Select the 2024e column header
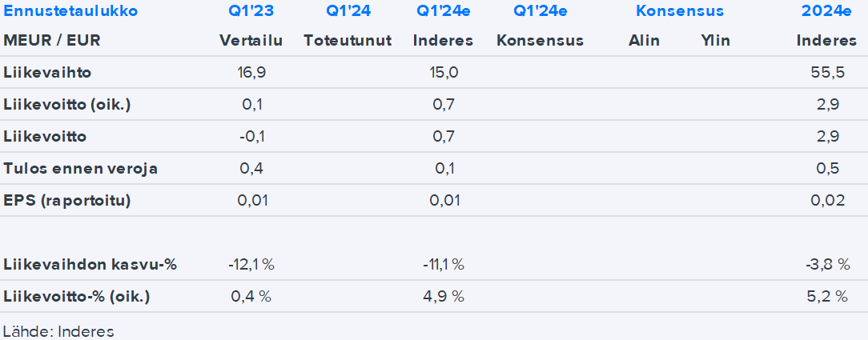 [x=825, y=11]
